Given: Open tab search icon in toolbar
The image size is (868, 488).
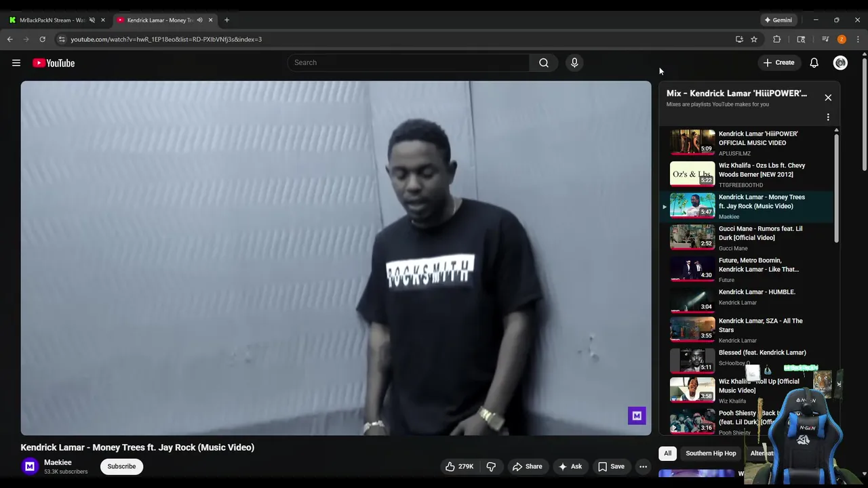Looking at the screenshot, I should coord(801,39).
